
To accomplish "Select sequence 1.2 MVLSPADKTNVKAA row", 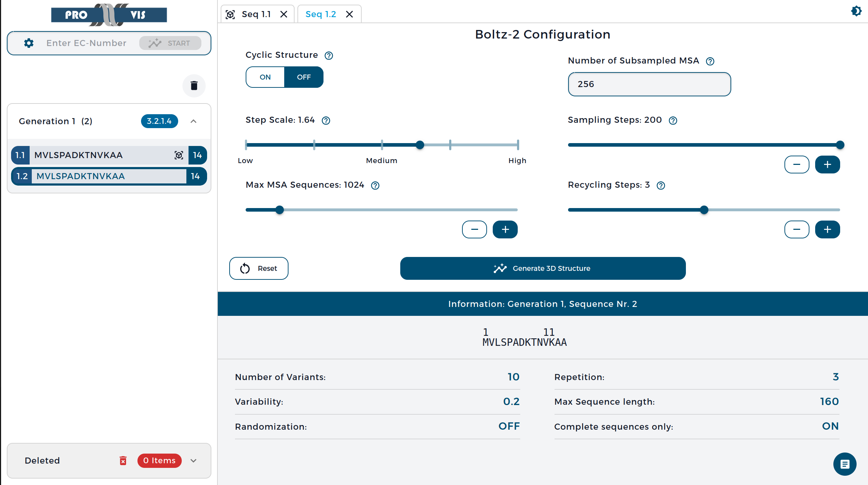I will 109,176.
